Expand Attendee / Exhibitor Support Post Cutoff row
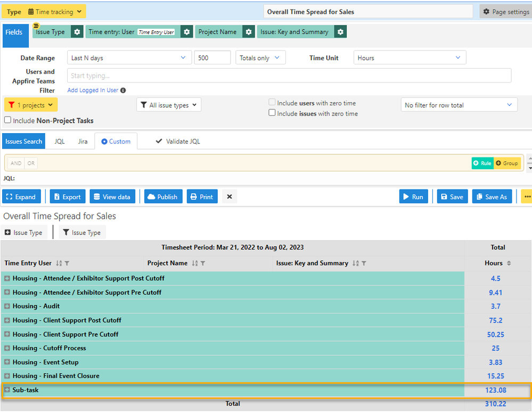 pos(7,278)
